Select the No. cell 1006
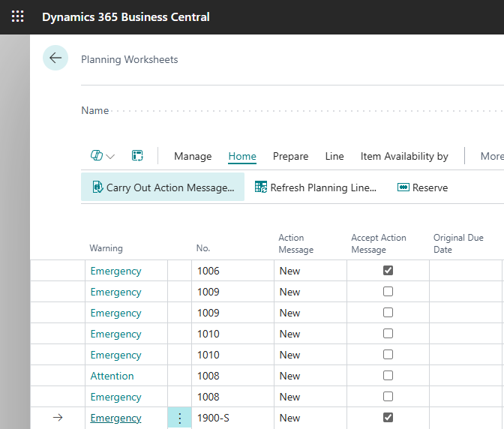Viewport: 504px width, 429px height. [232, 271]
